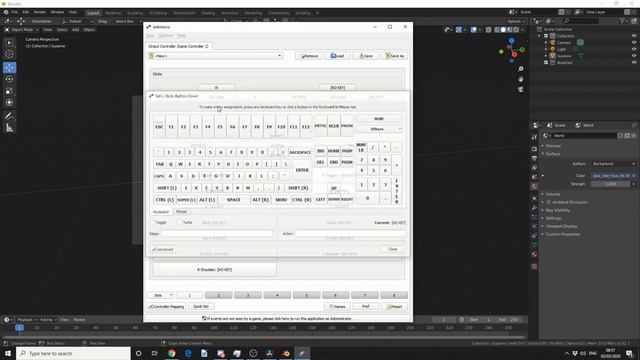Hide the Camera object in the outliner
The image size is (640, 360).
[634, 42]
